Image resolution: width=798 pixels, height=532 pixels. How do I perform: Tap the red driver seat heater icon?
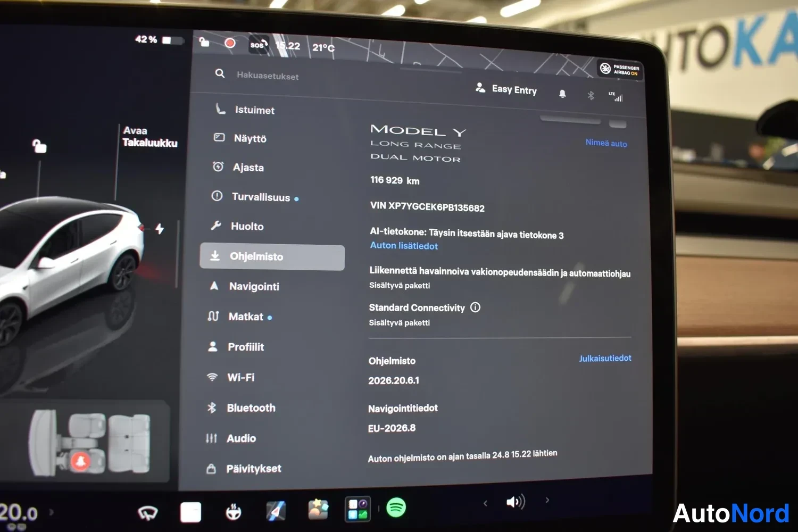tap(81, 461)
